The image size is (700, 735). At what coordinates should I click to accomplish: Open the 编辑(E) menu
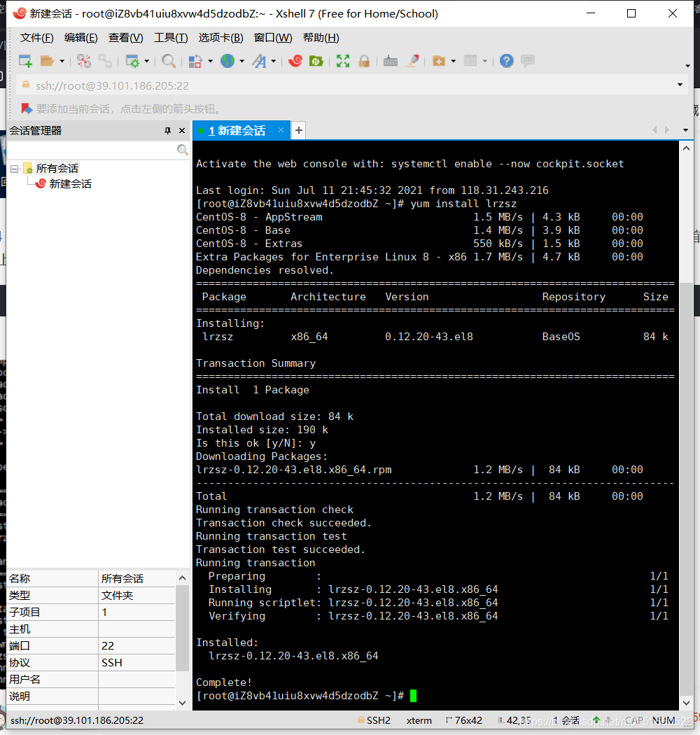point(81,38)
